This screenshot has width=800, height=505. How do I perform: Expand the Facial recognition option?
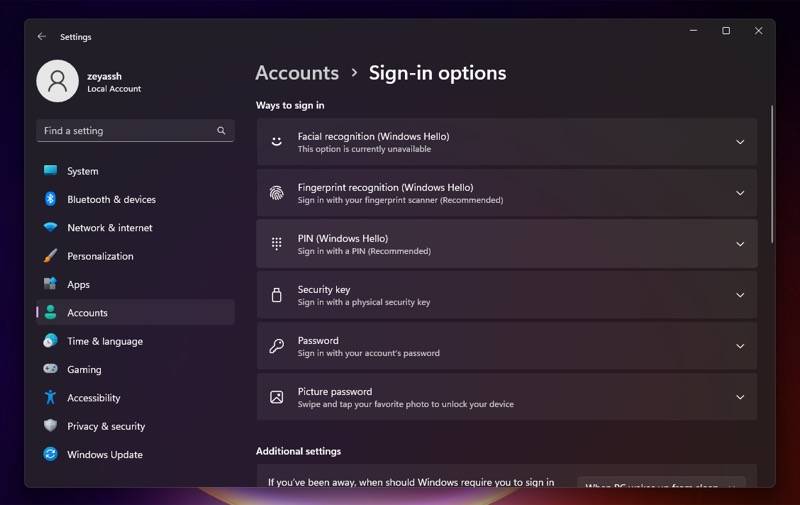740,142
